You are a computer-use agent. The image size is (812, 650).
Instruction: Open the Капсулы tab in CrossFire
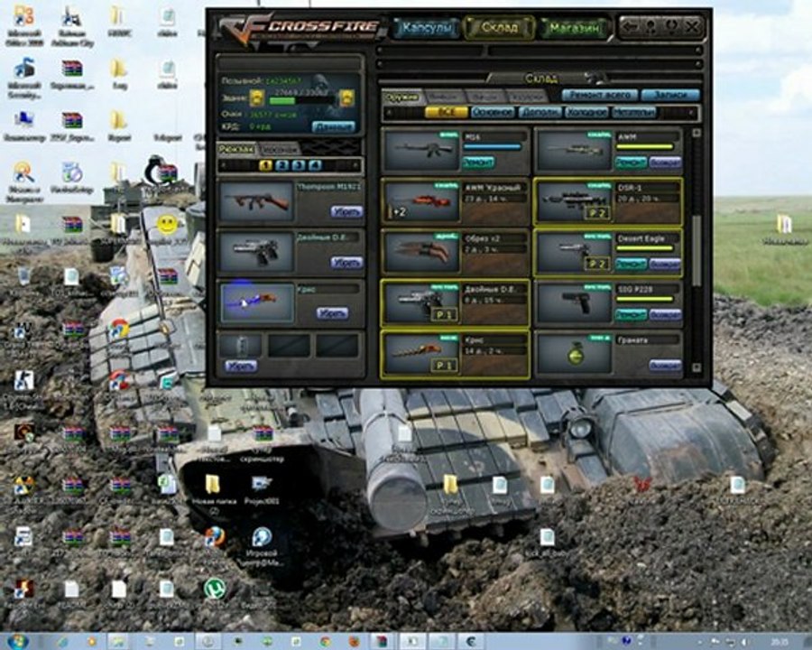point(427,27)
